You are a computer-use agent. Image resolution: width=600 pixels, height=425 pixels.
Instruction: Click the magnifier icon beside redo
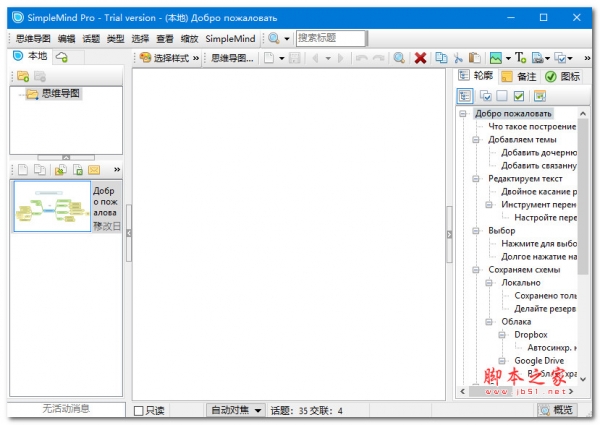click(x=399, y=58)
